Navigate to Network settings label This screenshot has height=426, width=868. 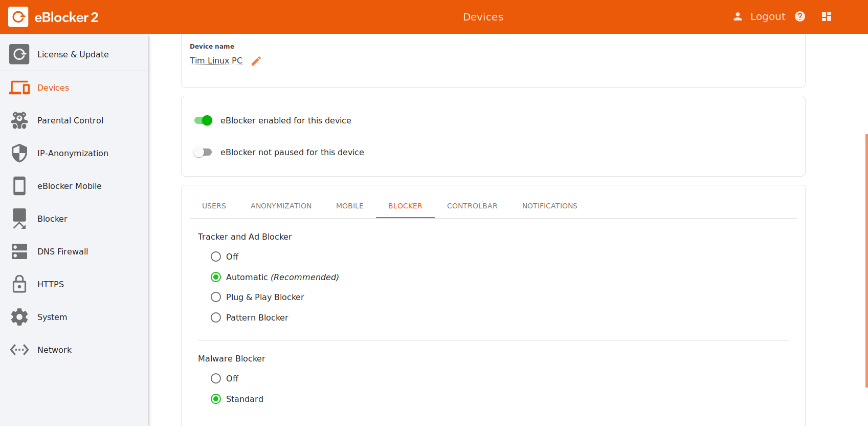point(55,350)
